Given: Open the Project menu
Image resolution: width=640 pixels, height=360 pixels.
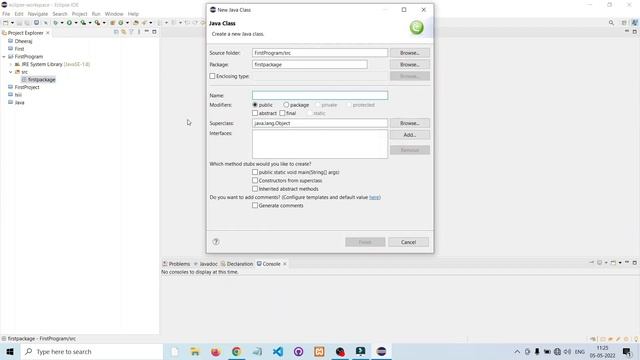Looking at the screenshot, I should click(x=79, y=14).
